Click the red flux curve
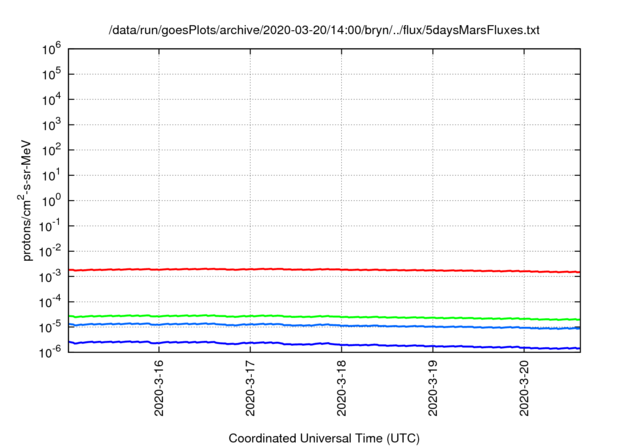 pyautogui.click(x=324, y=269)
